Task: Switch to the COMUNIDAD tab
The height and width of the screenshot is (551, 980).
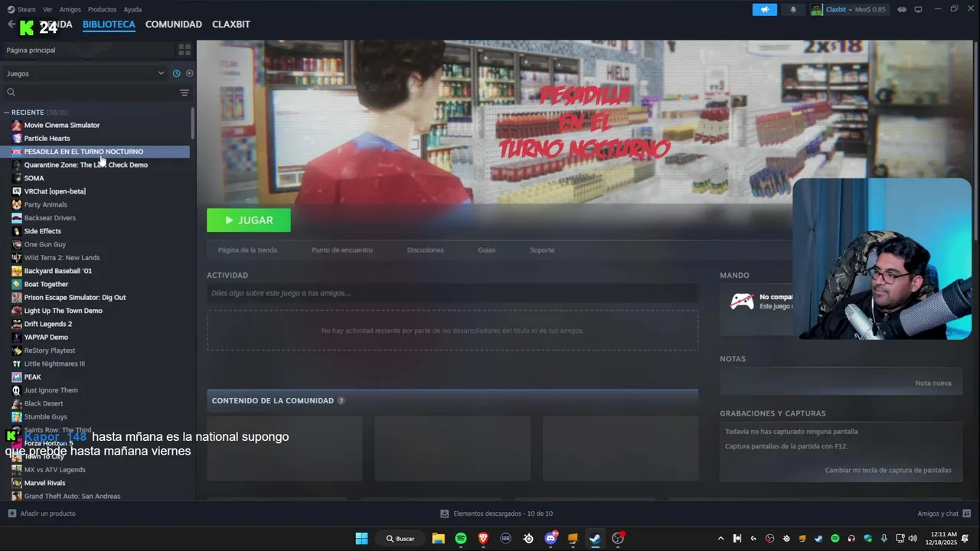Action: [174, 24]
